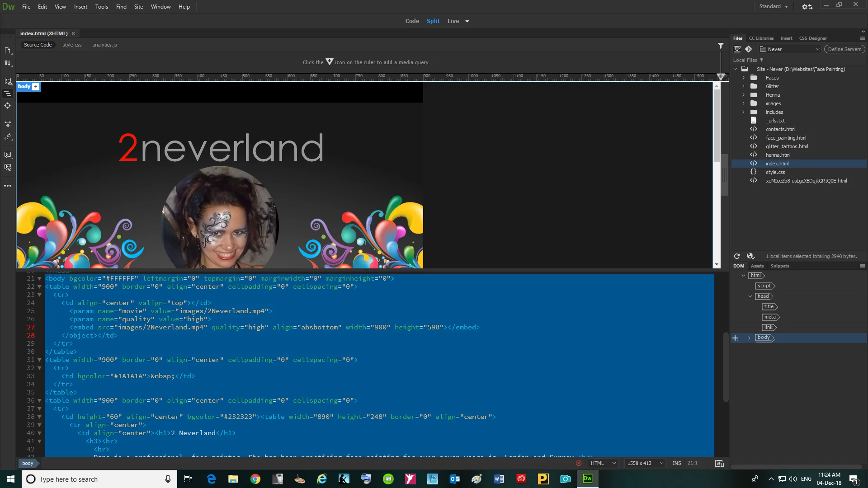Viewport: 868px width, 488px height.
Task: Turn on Inspect mode crosshair icon
Action: [x=7, y=106]
